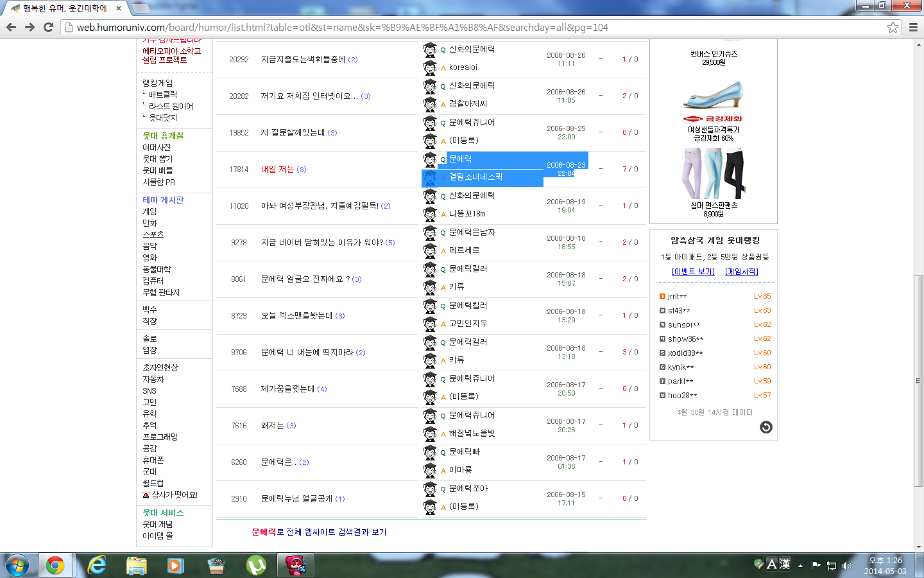This screenshot has width=924, height=578.
Task: Open the 랭킹게임 sidebar menu
Action: click(157, 83)
